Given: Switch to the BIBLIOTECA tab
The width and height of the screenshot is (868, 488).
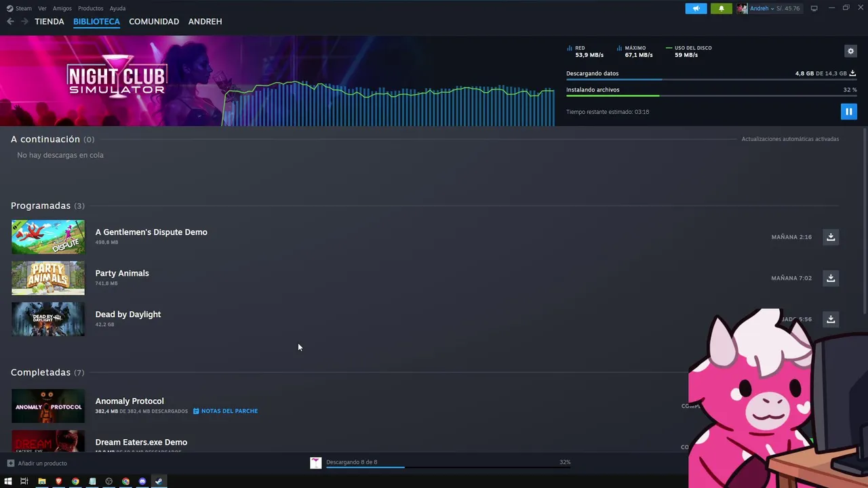Looking at the screenshot, I should pos(96,21).
